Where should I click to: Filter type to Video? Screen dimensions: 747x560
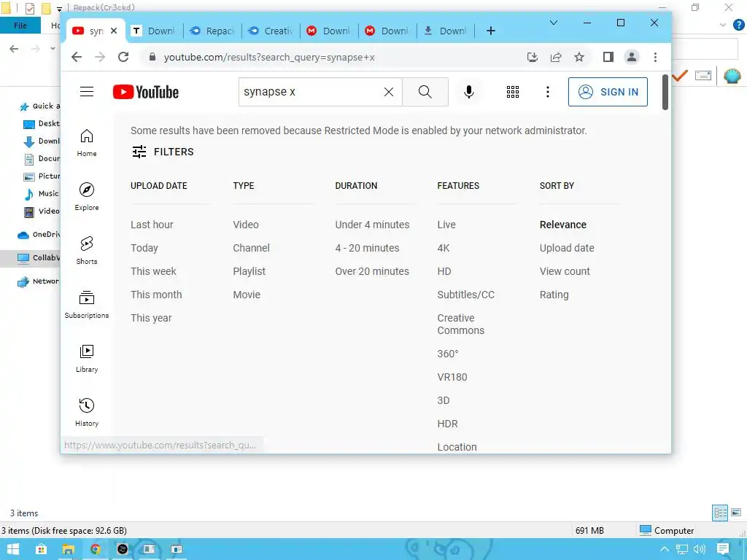tap(246, 225)
